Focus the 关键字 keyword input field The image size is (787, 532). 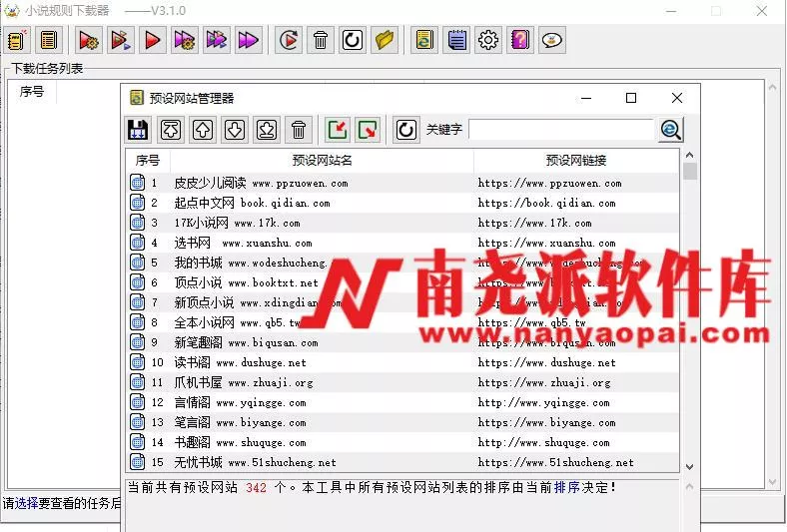(x=561, y=130)
